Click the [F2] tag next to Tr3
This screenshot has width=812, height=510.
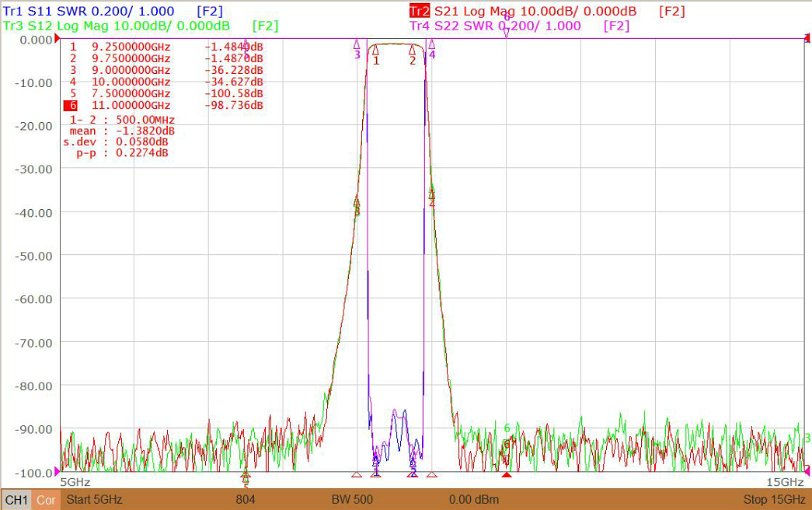pyautogui.click(x=265, y=26)
